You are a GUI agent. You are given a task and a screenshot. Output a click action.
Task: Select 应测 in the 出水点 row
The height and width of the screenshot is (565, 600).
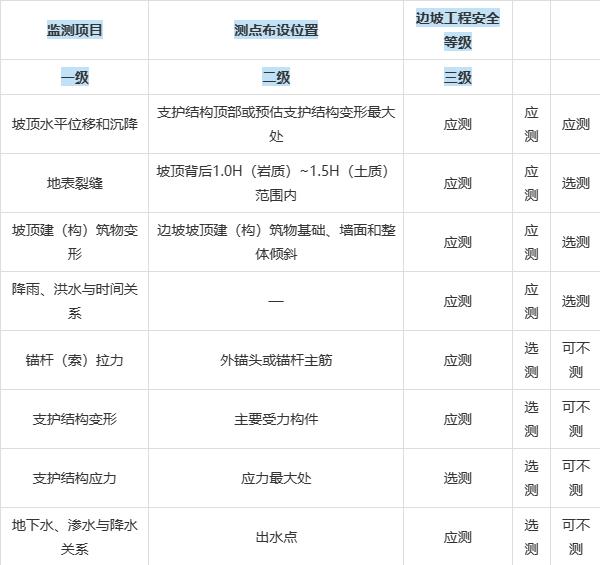tap(458, 537)
